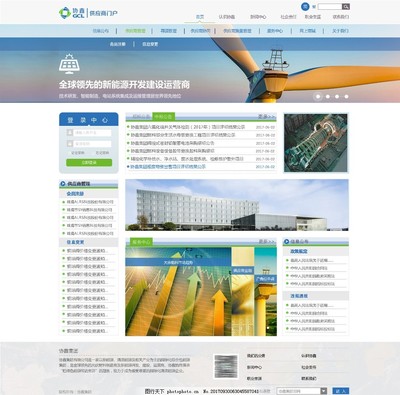
Task: Click 更多>> in the service center header
Action: (267, 241)
